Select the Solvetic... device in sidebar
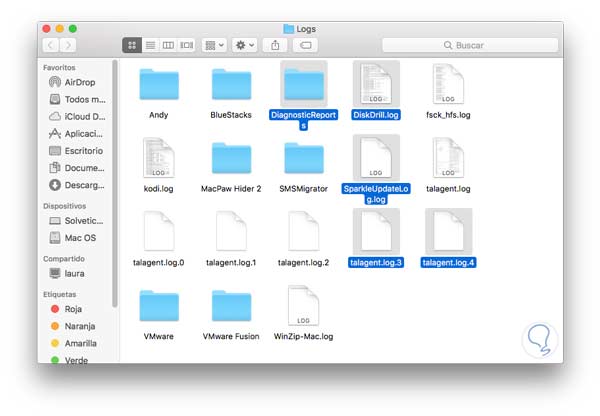600x416 pixels. tap(76, 221)
